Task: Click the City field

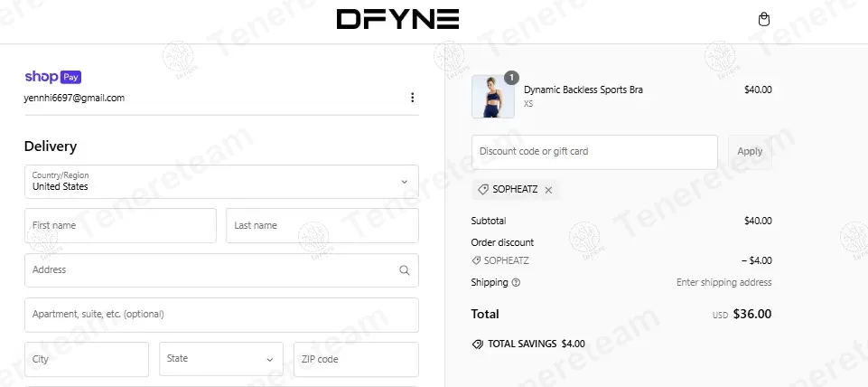Action: (87, 359)
